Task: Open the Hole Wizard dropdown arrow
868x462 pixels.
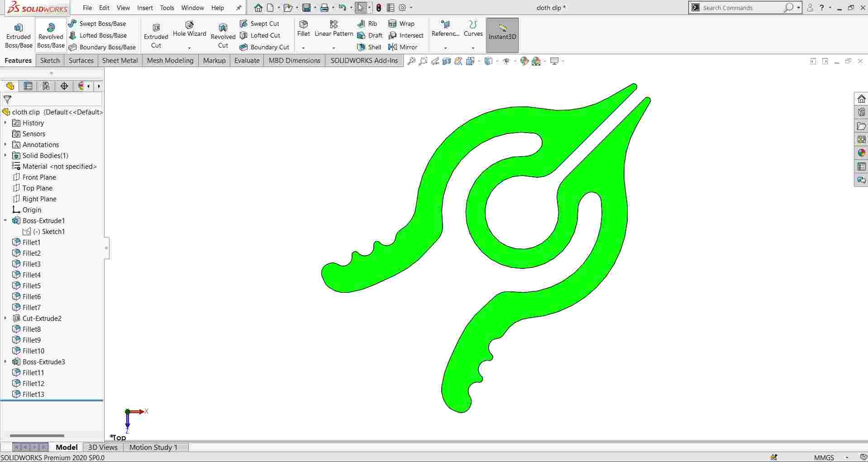Action: coord(189,48)
